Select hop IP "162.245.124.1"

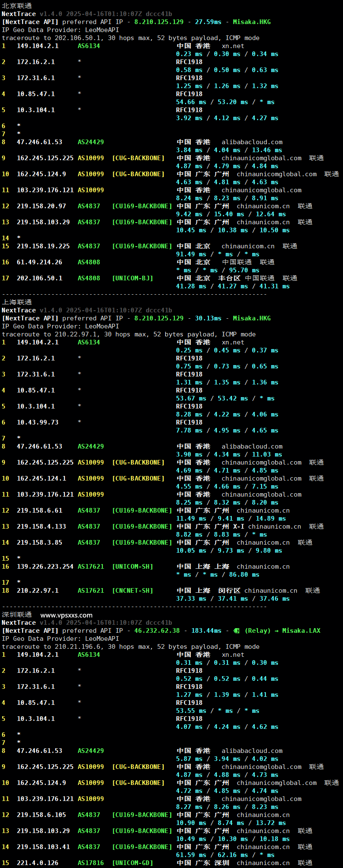pos(41,478)
